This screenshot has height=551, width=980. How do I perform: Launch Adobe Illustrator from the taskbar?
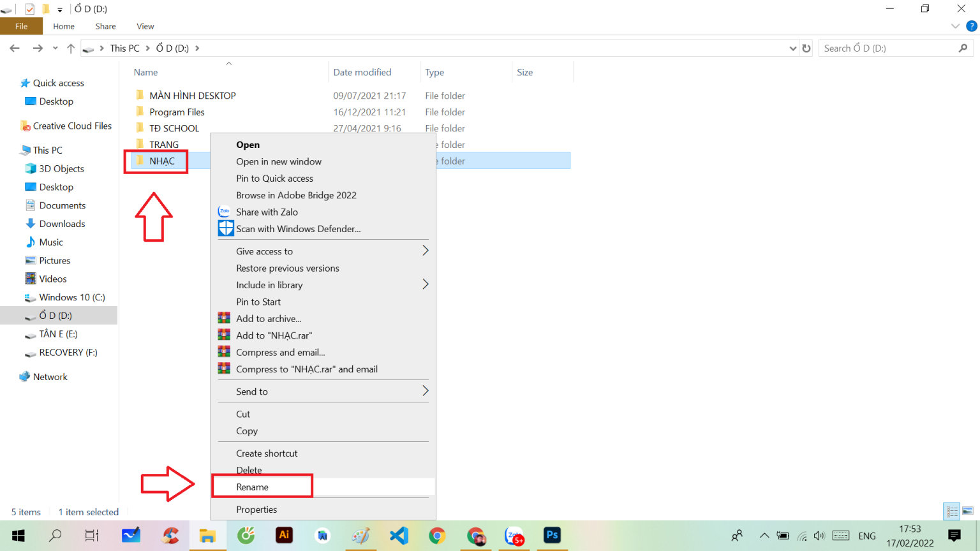284,536
